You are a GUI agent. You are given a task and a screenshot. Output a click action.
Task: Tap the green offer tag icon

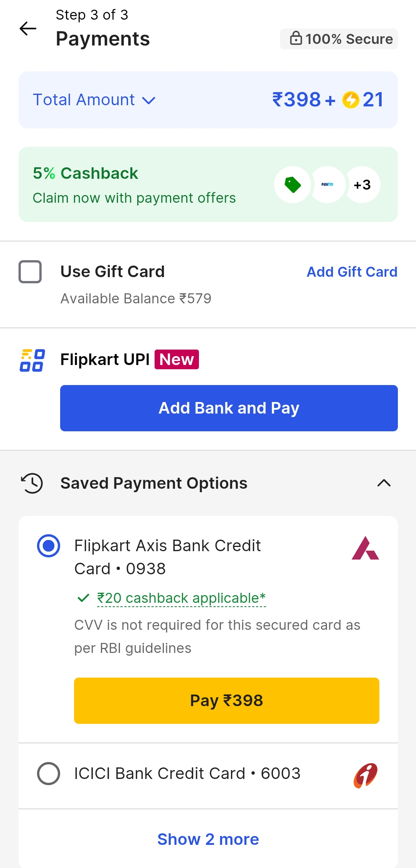tap(293, 185)
